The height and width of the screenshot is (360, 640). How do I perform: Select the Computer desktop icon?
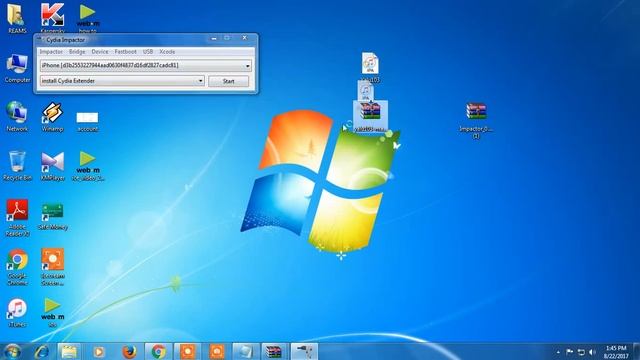pyautogui.click(x=17, y=68)
